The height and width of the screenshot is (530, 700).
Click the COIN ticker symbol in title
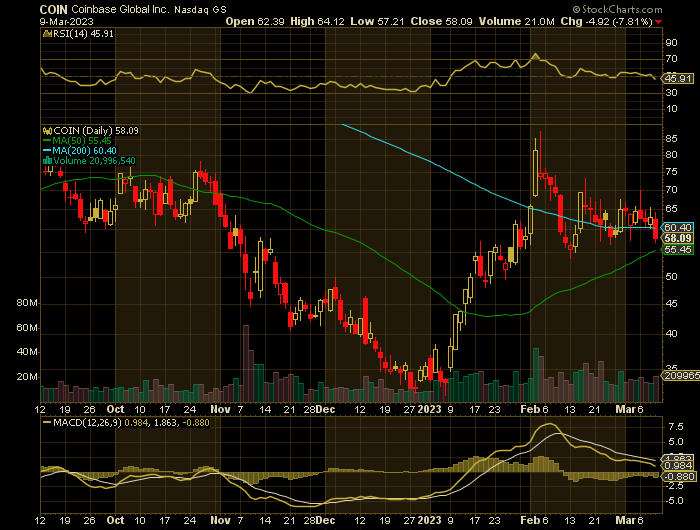[x=54, y=9]
